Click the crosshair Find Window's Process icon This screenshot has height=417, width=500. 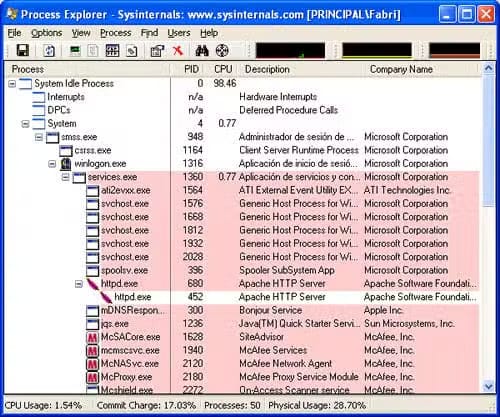pyautogui.click(x=222, y=51)
